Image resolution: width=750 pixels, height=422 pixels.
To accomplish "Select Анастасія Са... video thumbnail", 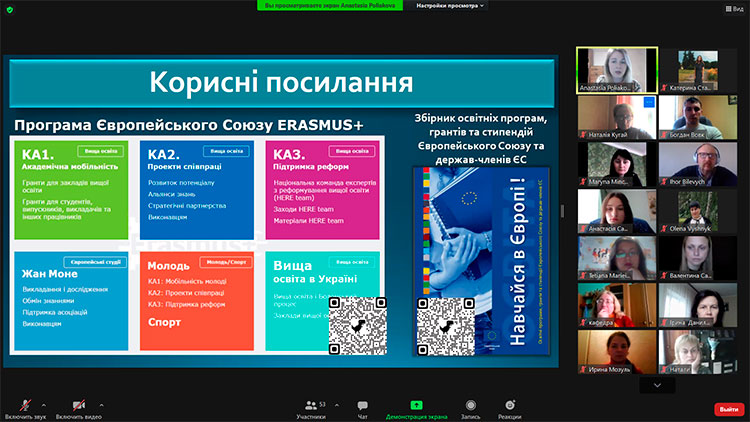I will pos(617,211).
